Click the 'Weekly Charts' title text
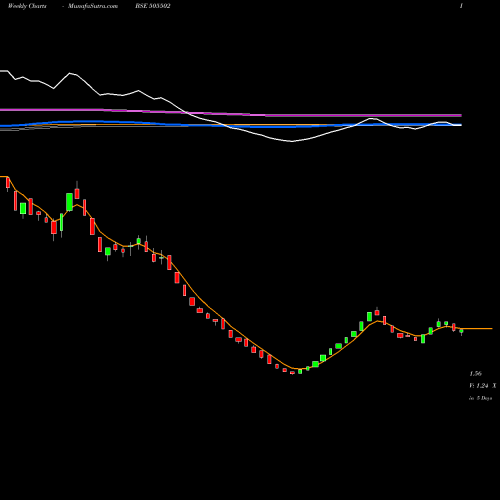This screenshot has height=500, width=500. [27, 6]
